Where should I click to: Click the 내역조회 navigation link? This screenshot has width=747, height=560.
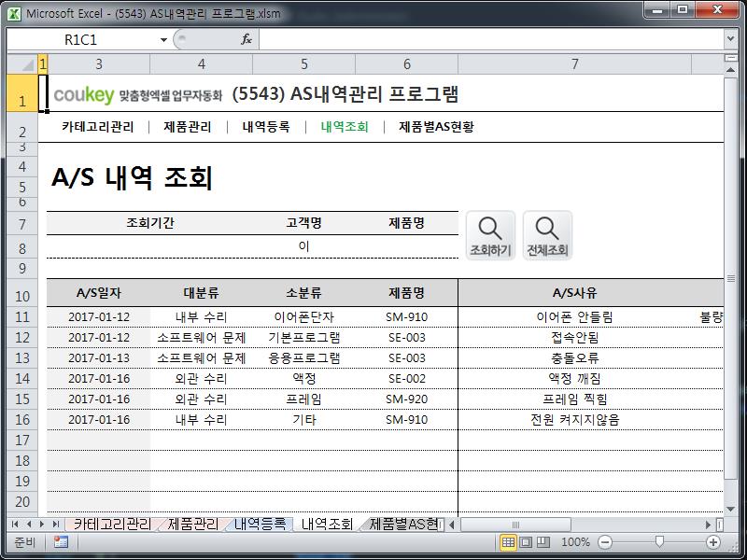tap(345, 127)
